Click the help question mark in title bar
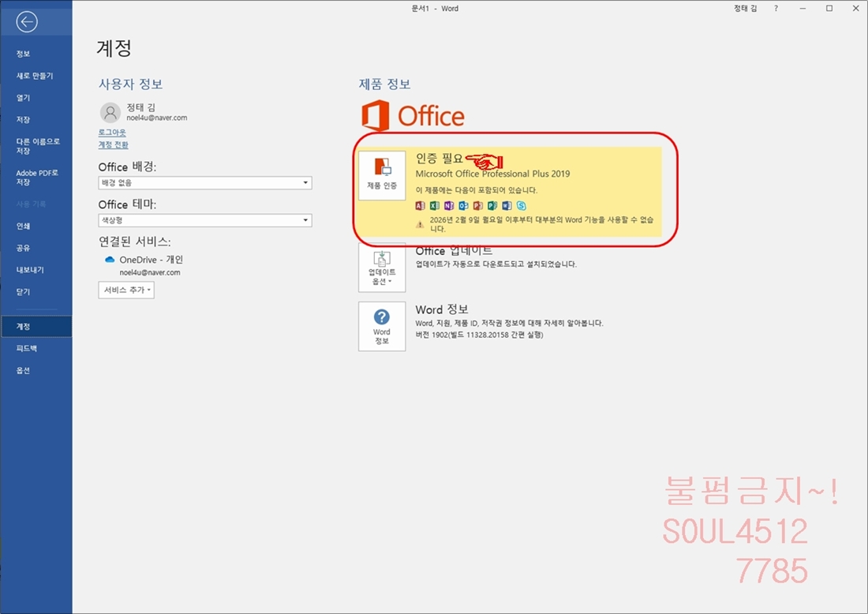Image resolution: width=868 pixels, height=614 pixels. coord(776,8)
